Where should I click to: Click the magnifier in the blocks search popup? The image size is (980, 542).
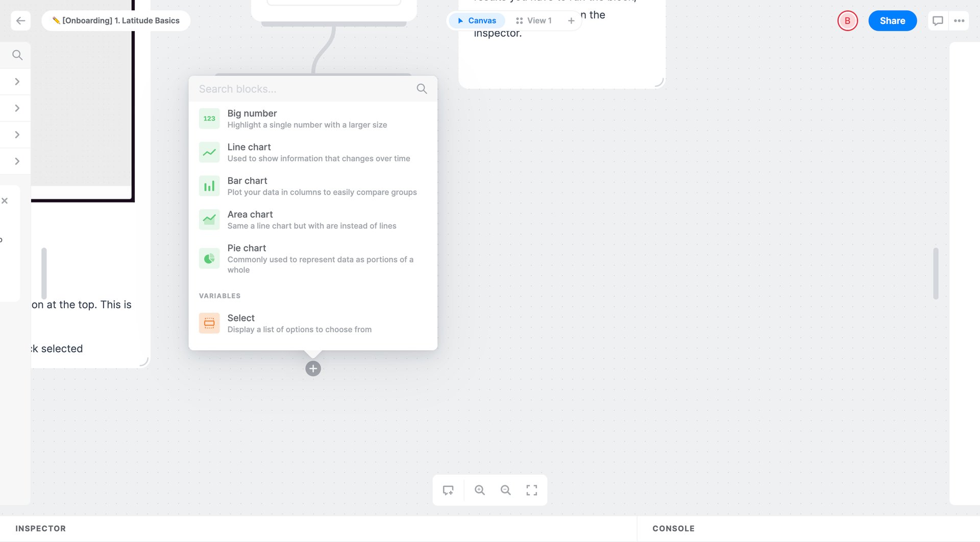[x=422, y=88]
